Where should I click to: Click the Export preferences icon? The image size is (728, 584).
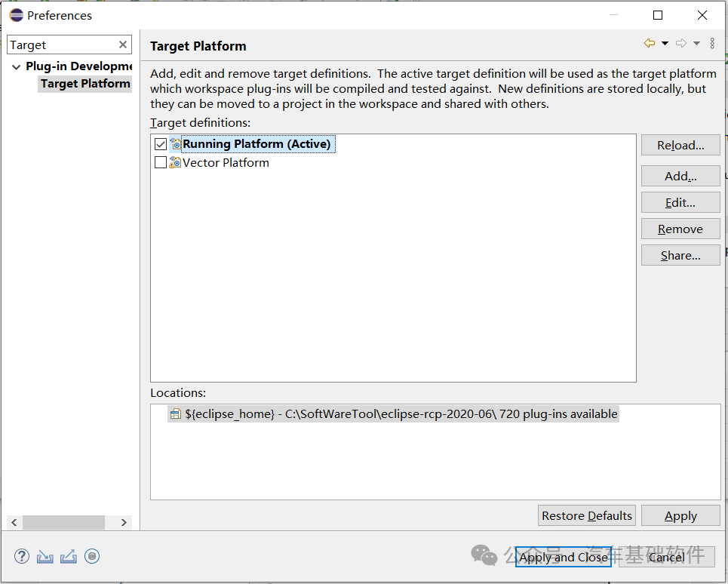(x=68, y=556)
